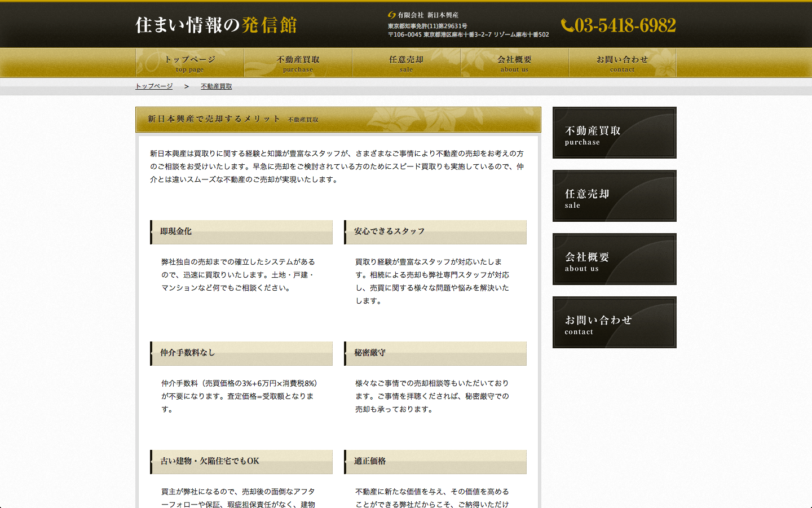This screenshot has width=812, height=508.
Task: Open the 会社概要 about us navigation tab
Action: click(514, 63)
